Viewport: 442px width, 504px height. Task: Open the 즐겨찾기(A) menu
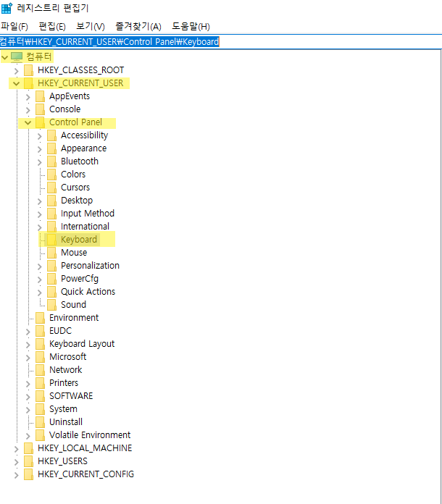(x=138, y=26)
